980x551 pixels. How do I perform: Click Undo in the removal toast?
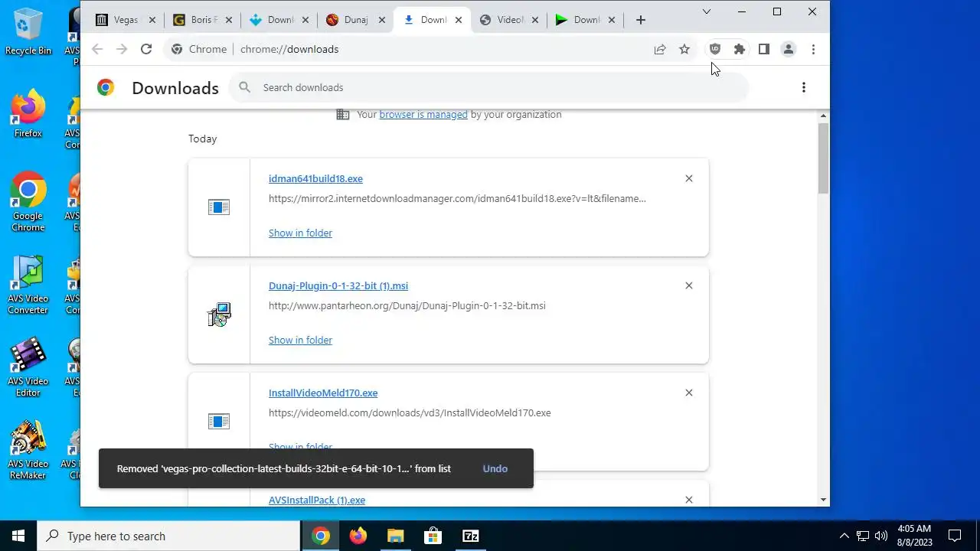tap(495, 468)
